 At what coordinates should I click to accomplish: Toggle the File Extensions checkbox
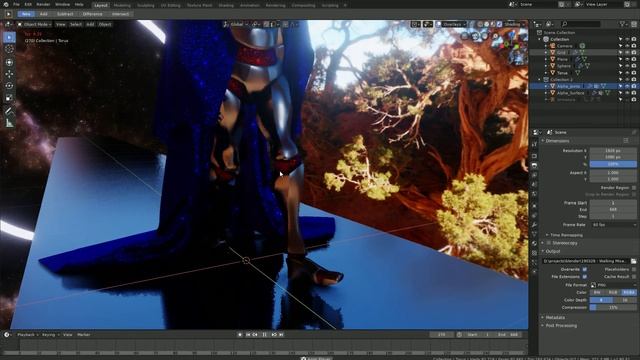(585, 277)
